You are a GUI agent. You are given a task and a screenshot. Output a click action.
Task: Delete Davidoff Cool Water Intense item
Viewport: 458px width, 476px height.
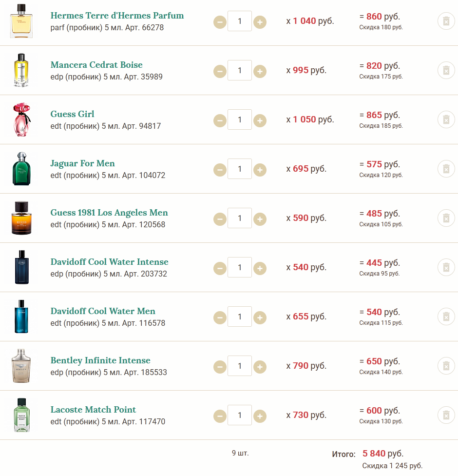pyautogui.click(x=445, y=268)
